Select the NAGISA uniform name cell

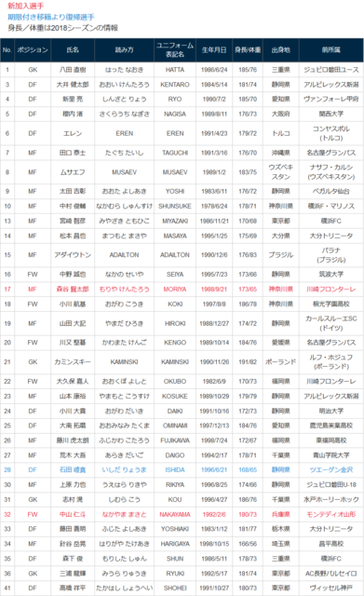(x=175, y=114)
